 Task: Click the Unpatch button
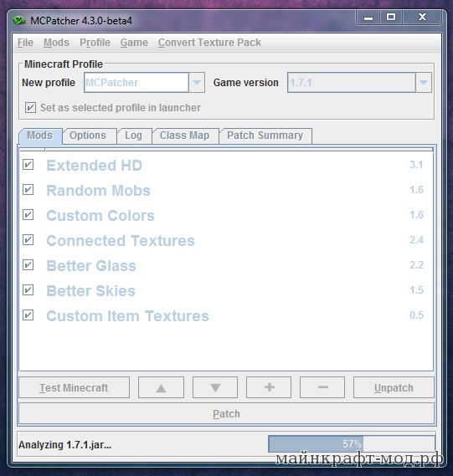pyautogui.click(x=394, y=387)
